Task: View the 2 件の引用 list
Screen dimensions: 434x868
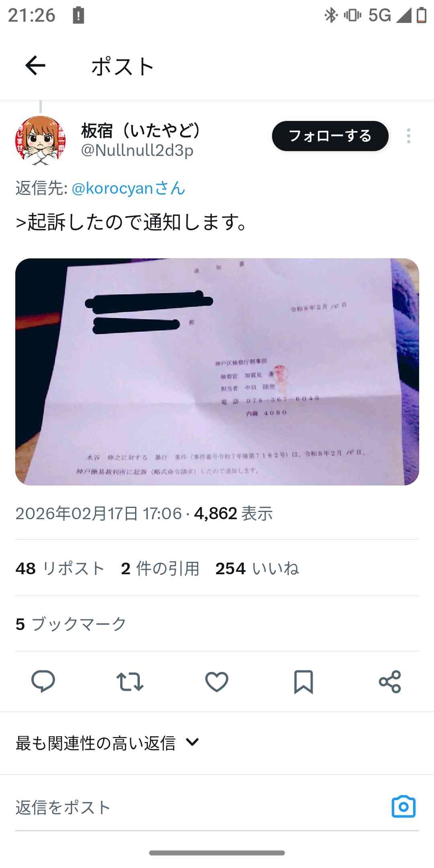Action: (160, 569)
